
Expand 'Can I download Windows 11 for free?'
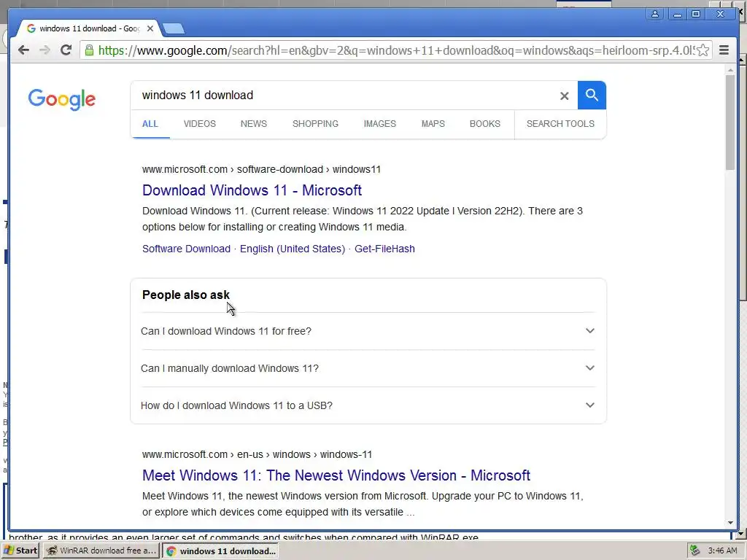[368, 331]
